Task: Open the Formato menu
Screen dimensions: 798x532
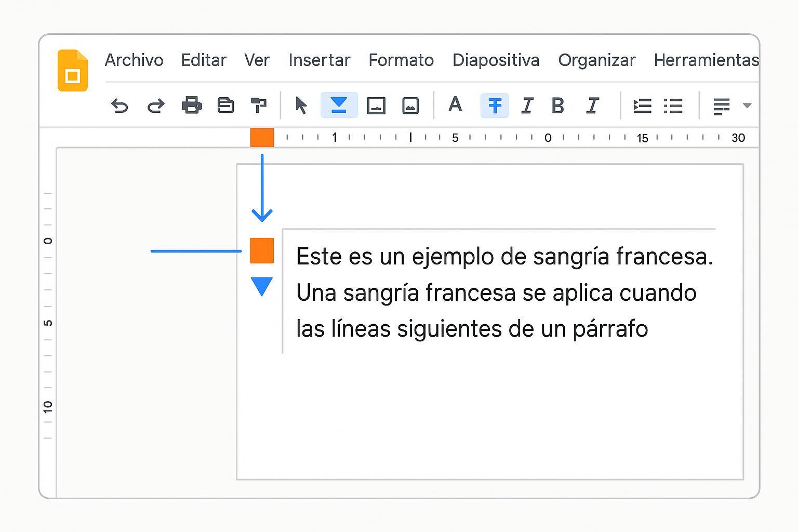Action: tap(401, 60)
